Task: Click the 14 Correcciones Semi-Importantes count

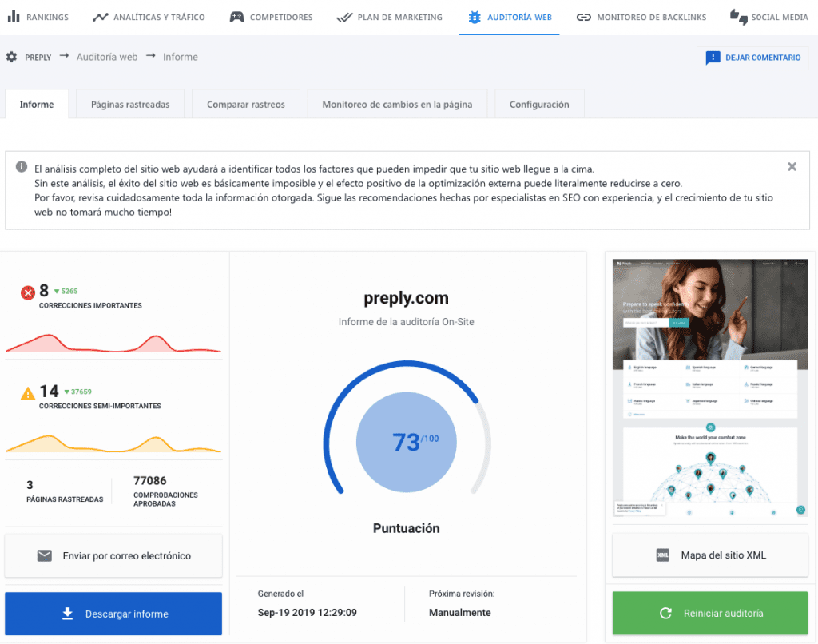Action: tap(49, 391)
